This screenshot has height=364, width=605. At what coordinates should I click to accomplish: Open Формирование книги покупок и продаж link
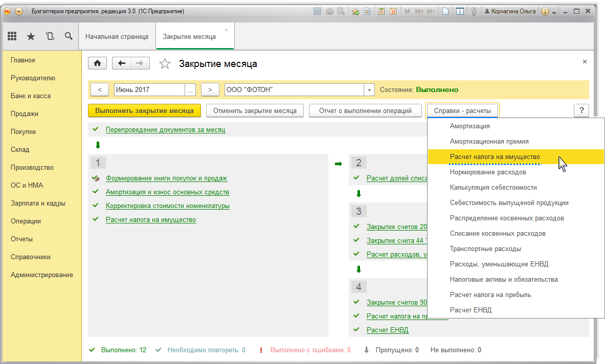[x=166, y=178]
